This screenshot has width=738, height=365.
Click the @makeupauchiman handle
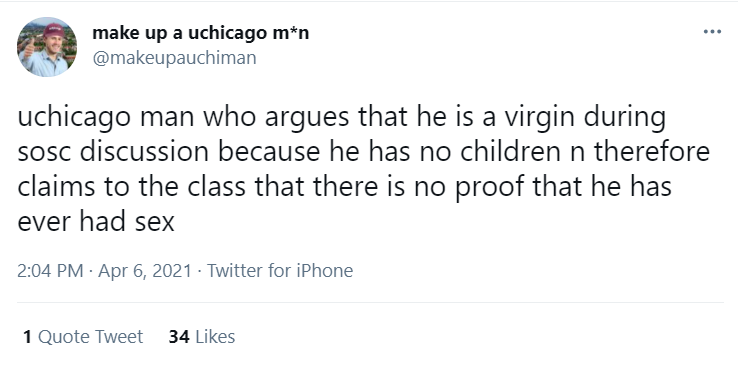coord(174,58)
